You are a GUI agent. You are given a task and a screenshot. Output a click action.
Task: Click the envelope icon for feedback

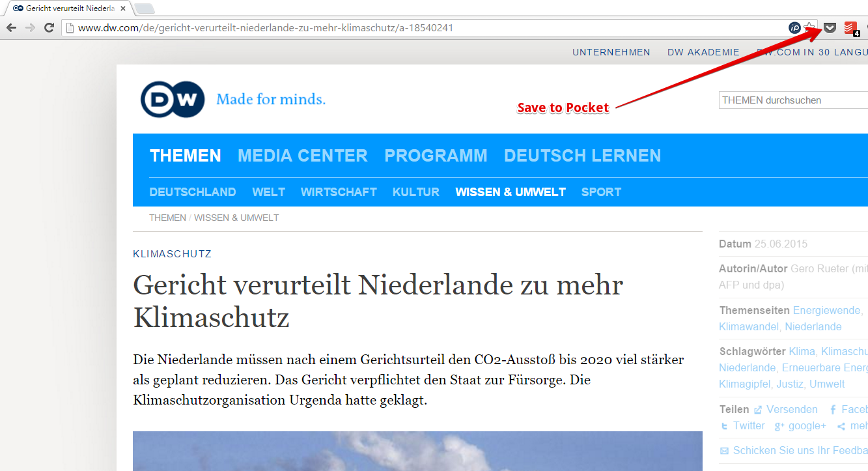724,451
